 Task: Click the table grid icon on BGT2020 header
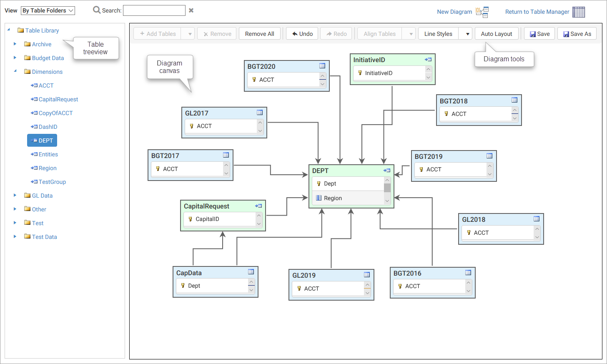(322, 65)
